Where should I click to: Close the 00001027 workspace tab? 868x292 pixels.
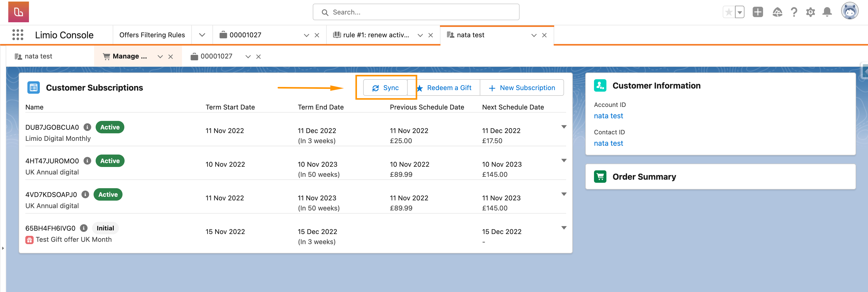[x=317, y=35]
